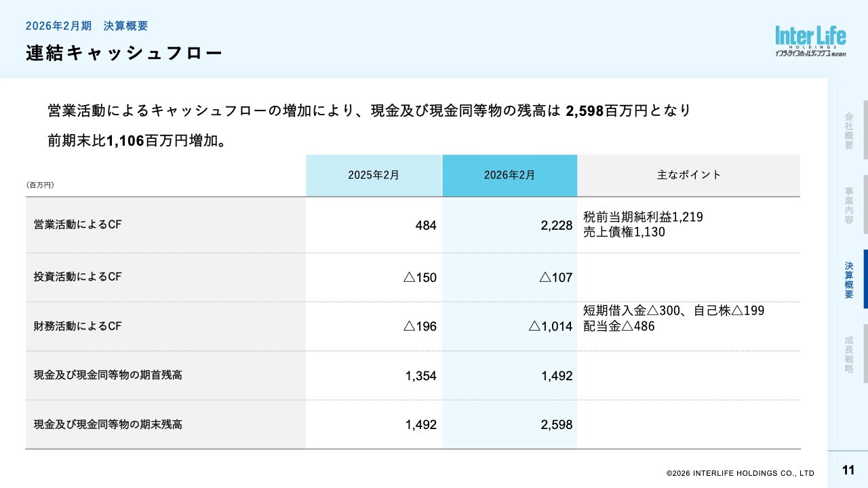Click the 現金及び現金同等物の期末残高 row label
The width and height of the screenshot is (868, 488).
108,424
